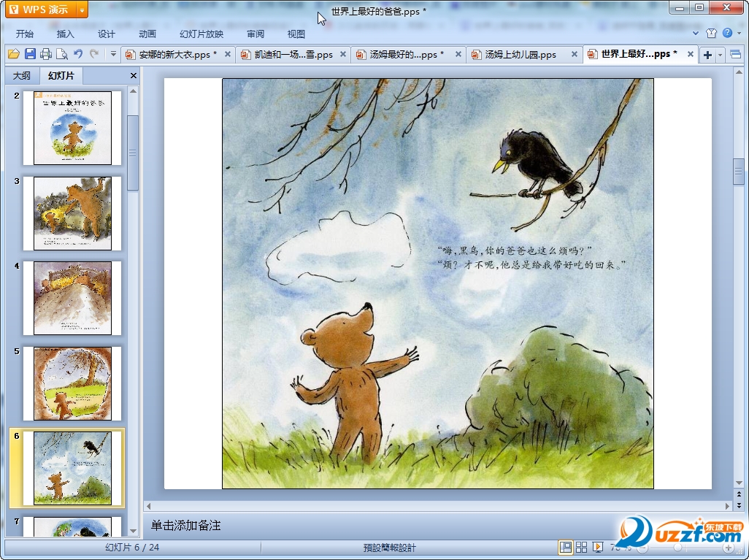Select slide 2 thumbnail
This screenshot has width=749, height=560.
coord(72,128)
